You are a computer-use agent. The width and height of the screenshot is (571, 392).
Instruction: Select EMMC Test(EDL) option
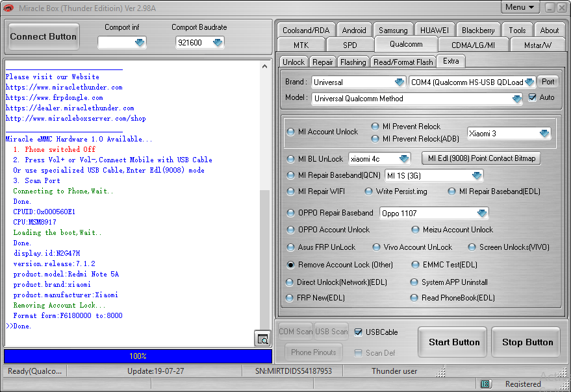coord(415,265)
